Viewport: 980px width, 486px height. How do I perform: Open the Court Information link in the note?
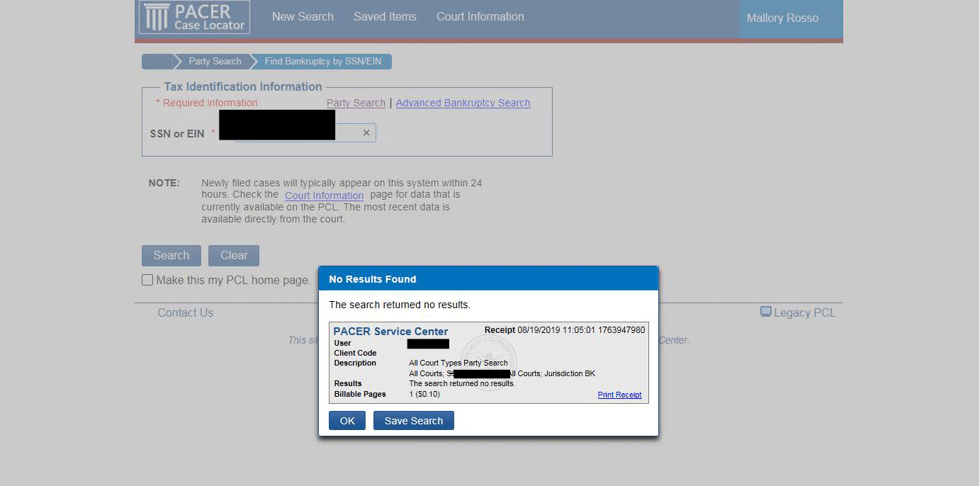pyautogui.click(x=324, y=196)
